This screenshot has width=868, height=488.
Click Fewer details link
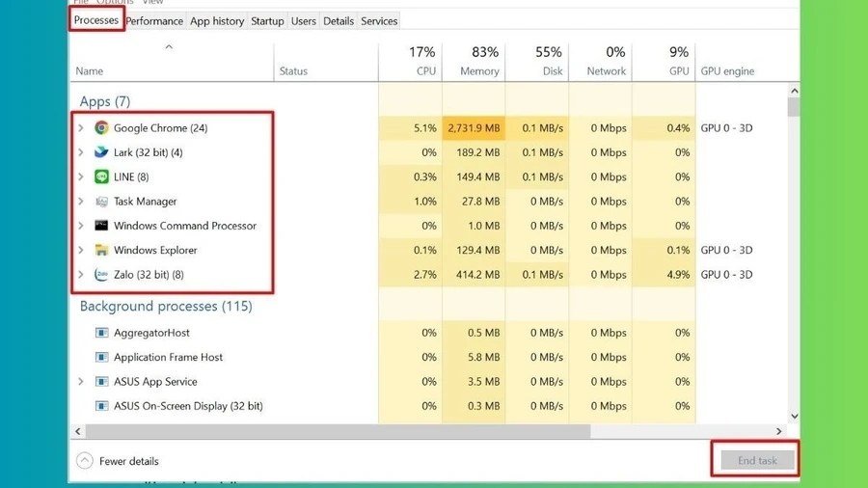pyautogui.click(x=129, y=461)
